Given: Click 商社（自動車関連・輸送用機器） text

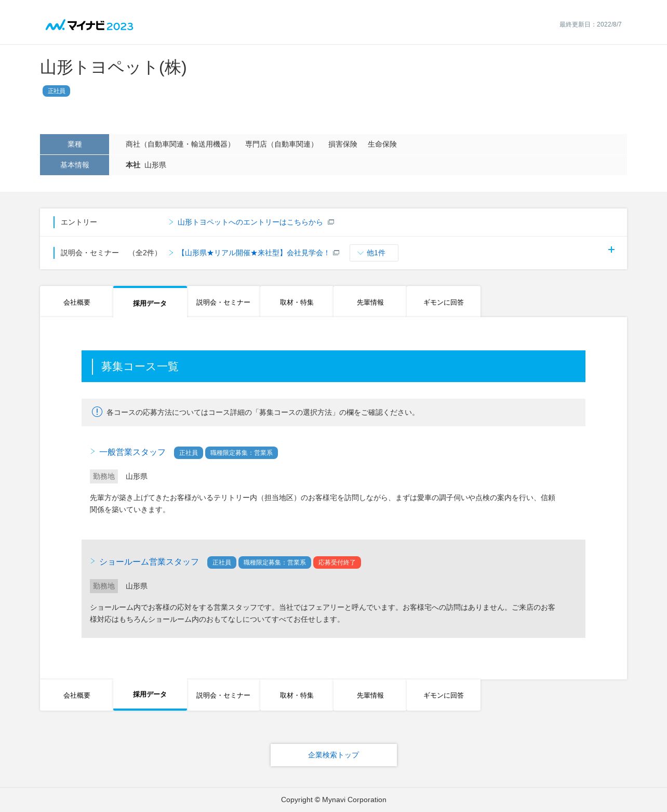Looking at the screenshot, I should [x=180, y=144].
